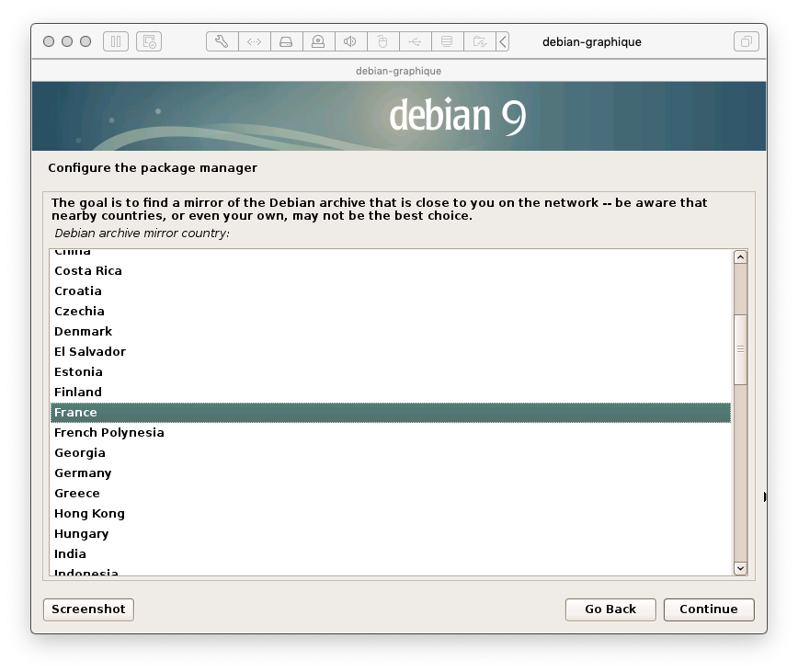Click the sound speaker toolbar icon
The width and height of the screenshot is (798, 672).
[350, 41]
